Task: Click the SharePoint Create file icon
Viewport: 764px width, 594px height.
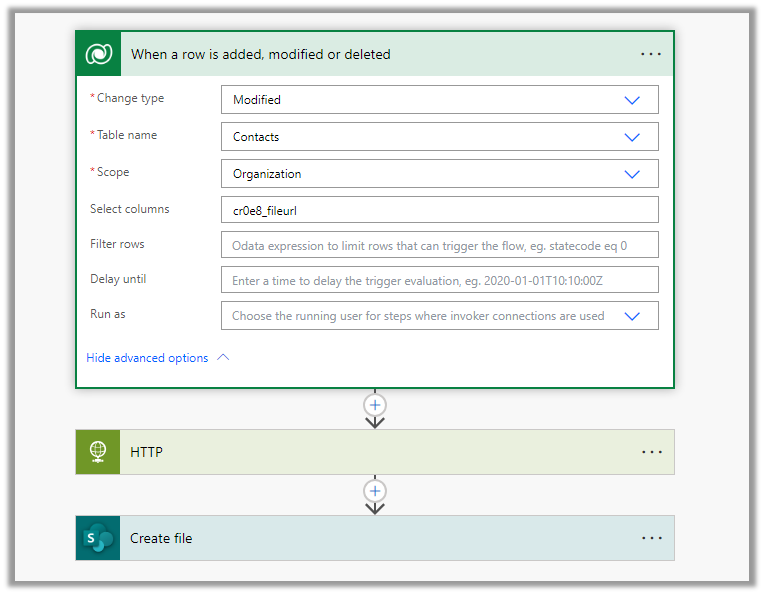Action: click(x=98, y=538)
